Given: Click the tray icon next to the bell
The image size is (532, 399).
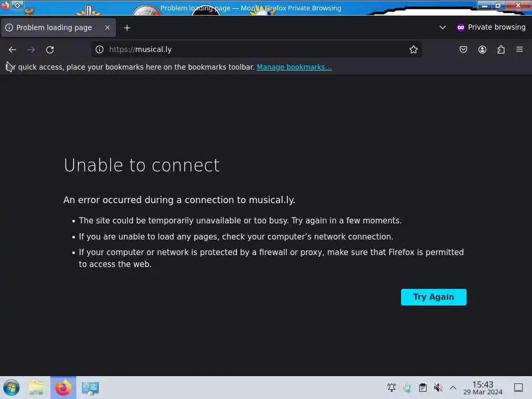Looking at the screenshot, I should tap(407, 388).
